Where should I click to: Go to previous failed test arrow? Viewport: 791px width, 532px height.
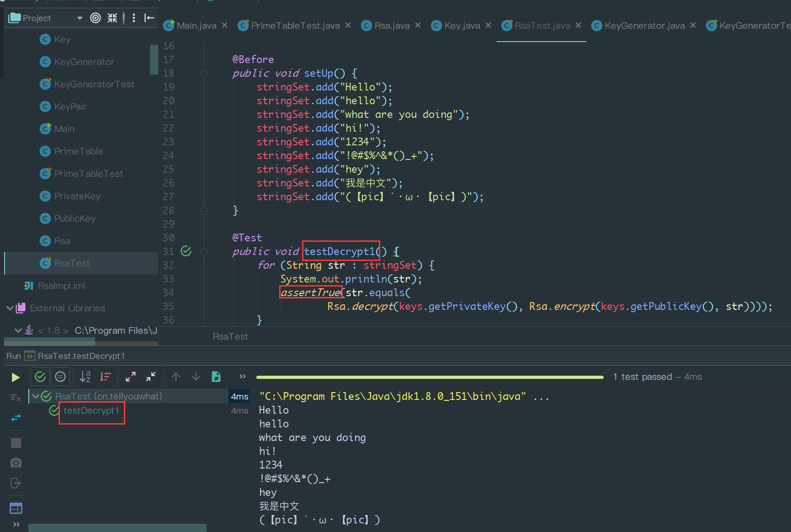point(176,377)
